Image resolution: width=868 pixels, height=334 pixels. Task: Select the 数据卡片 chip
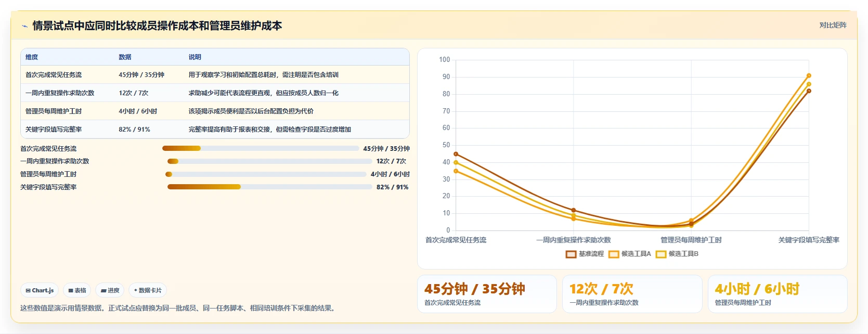[148, 290]
